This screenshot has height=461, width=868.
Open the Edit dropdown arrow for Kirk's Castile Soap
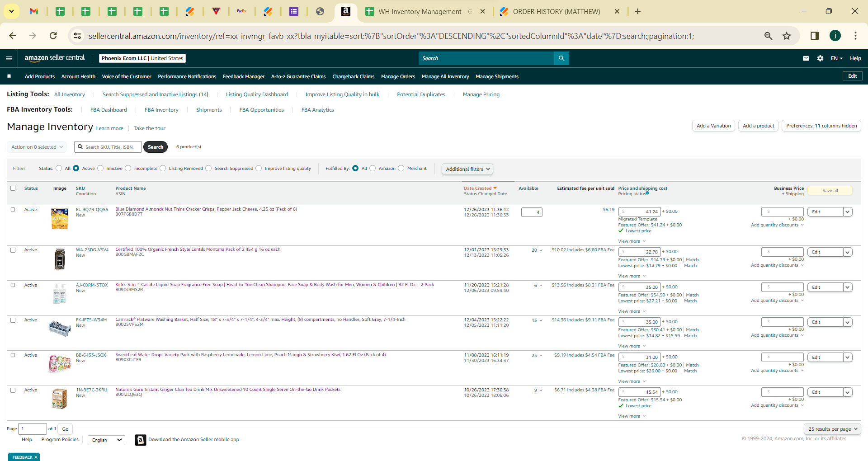pos(848,287)
